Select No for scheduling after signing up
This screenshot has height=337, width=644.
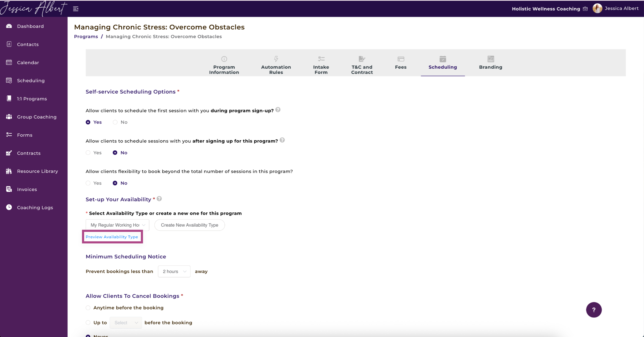point(115,153)
